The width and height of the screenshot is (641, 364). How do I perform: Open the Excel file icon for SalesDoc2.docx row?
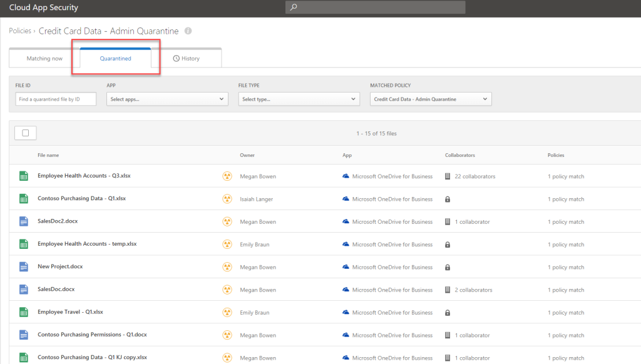tap(23, 221)
